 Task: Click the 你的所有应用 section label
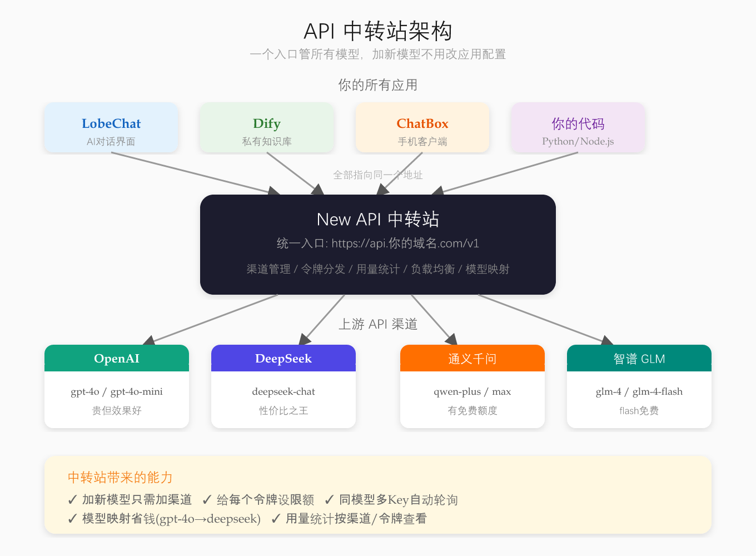pos(378,85)
